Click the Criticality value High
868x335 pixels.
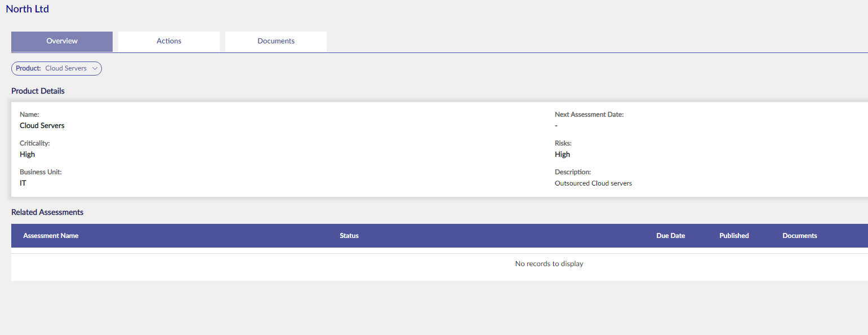tap(27, 155)
